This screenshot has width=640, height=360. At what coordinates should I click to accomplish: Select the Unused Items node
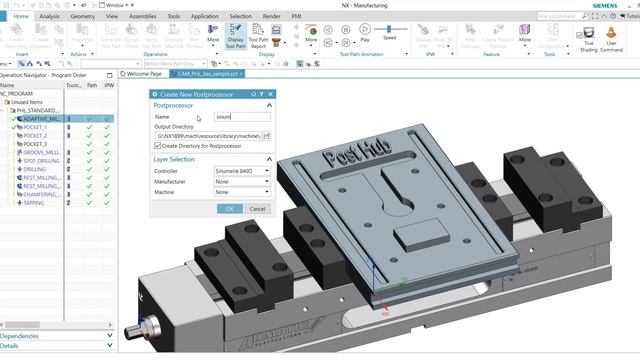26,102
